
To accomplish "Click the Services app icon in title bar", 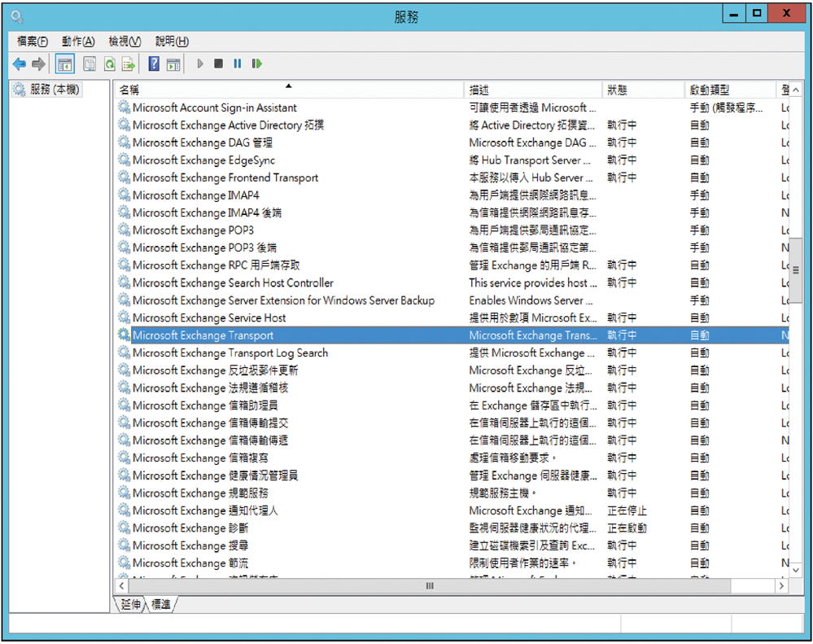I will point(16,17).
